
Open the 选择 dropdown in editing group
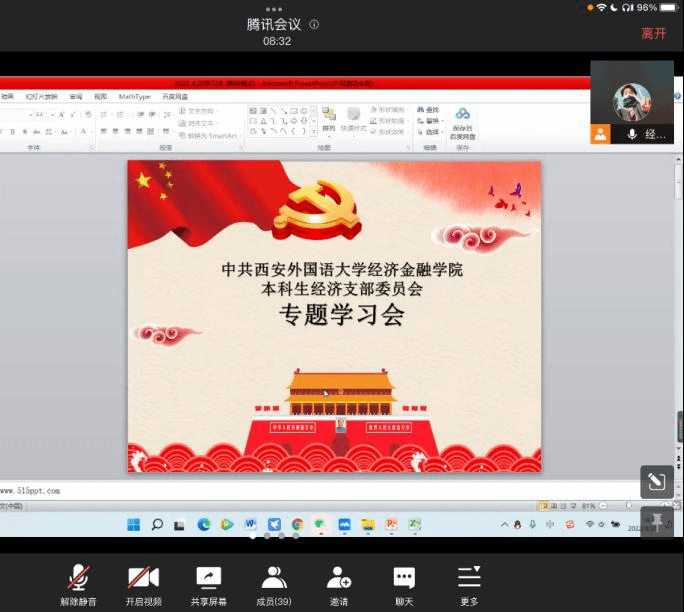(432, 132)
